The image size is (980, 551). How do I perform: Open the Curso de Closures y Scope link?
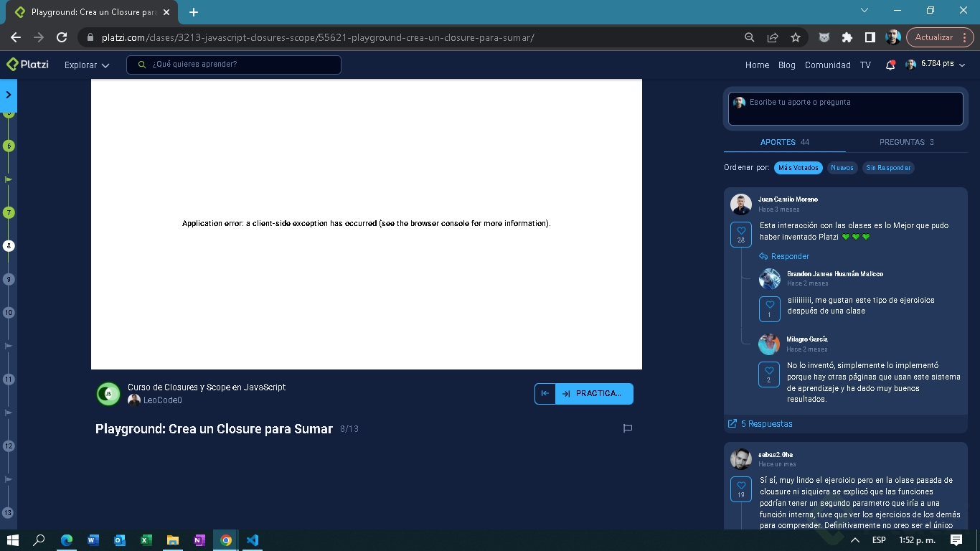click(207, 387)
